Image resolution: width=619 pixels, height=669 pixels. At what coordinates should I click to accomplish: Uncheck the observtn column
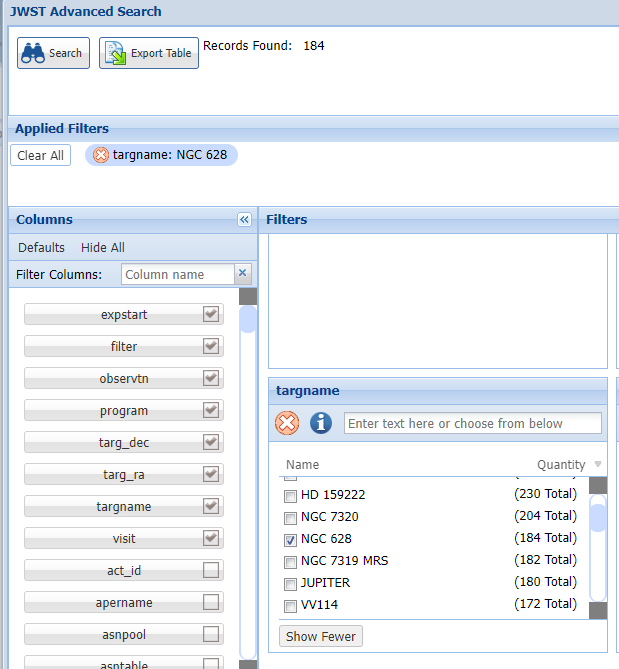(211, 378)
